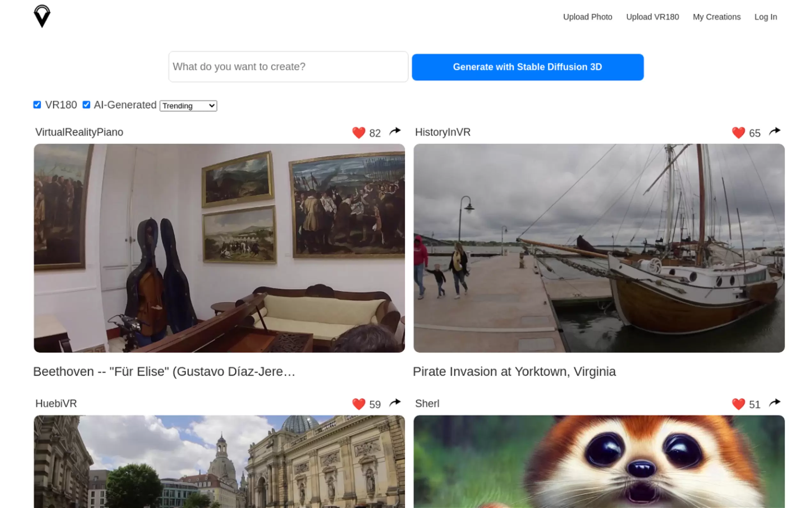
Task: Click the Log In link
Action: tap(765, 17)
